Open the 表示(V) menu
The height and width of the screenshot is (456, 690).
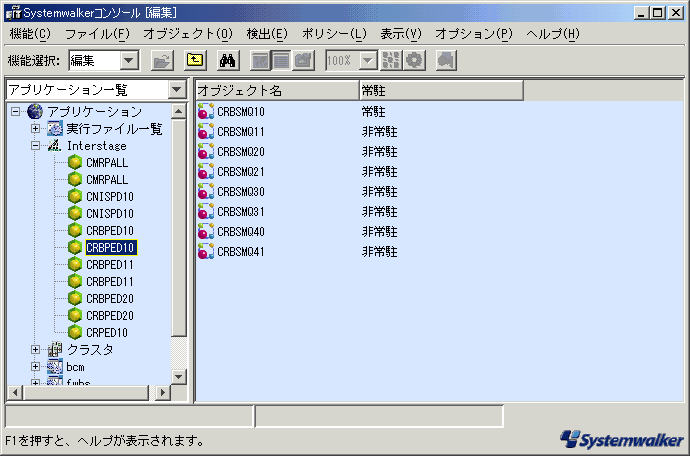point(401,34)
